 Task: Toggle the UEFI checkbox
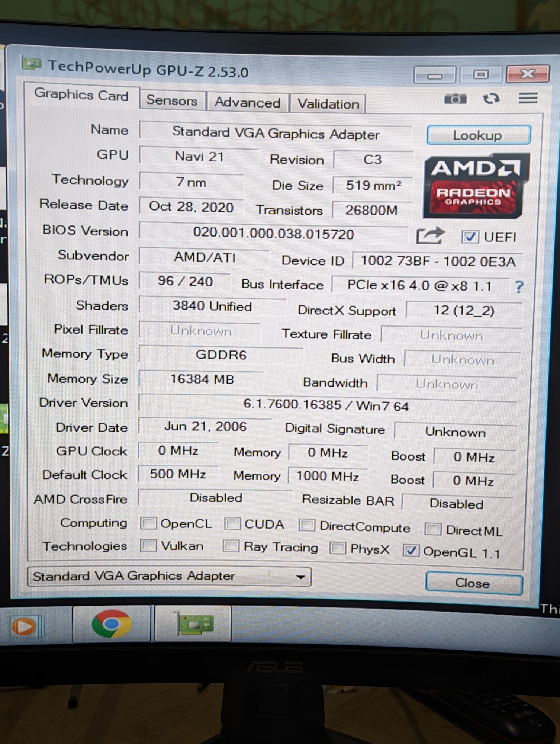tap(470, 237)
